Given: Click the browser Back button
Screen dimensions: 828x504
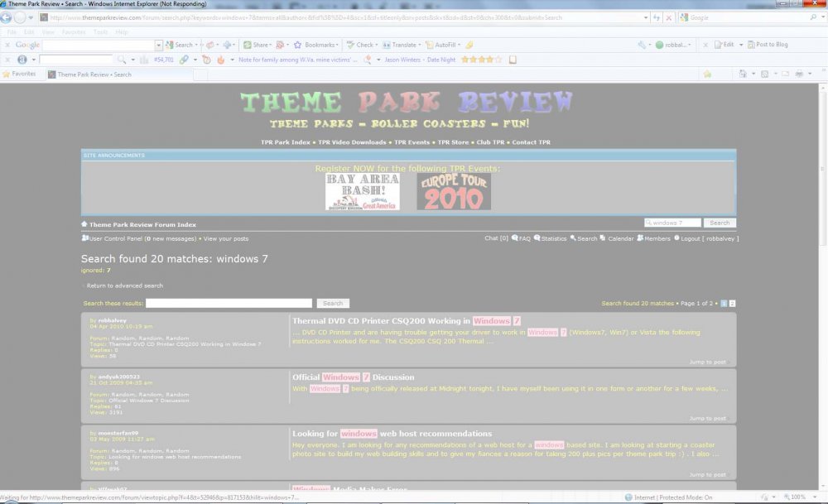Looking at the screenshot, I should (7, 17).
